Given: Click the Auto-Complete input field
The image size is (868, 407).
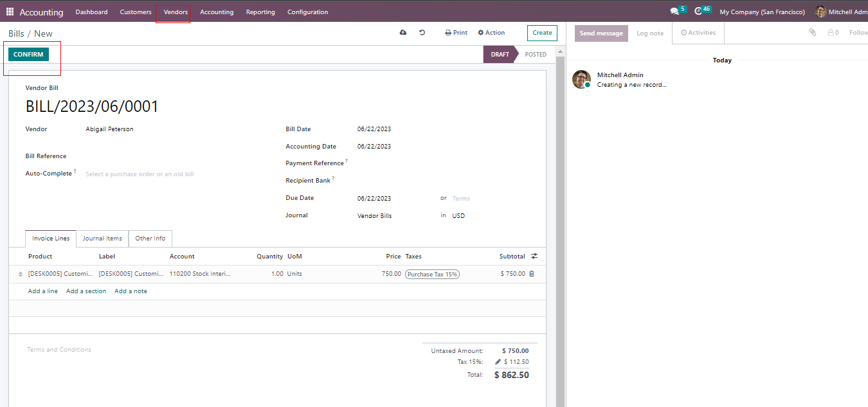Looking at the screenshot, I should [x=174, y=174].
